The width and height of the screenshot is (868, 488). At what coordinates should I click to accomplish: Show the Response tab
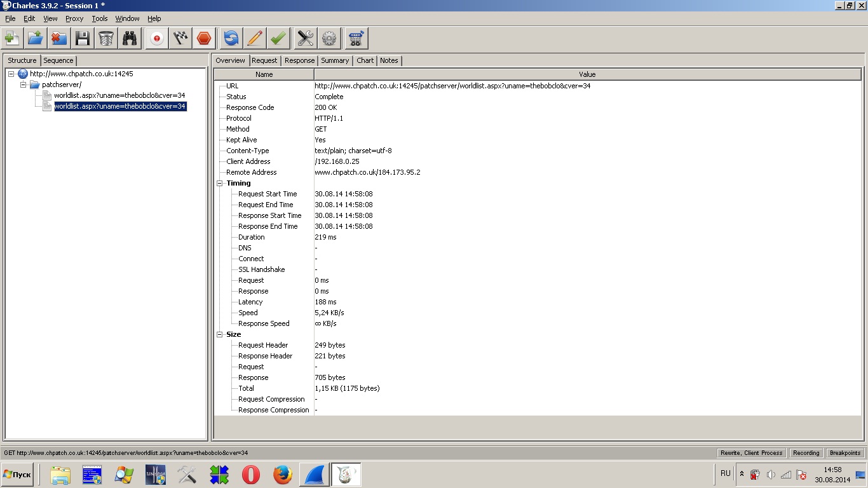pyautogui.click(x=299, y=60)
